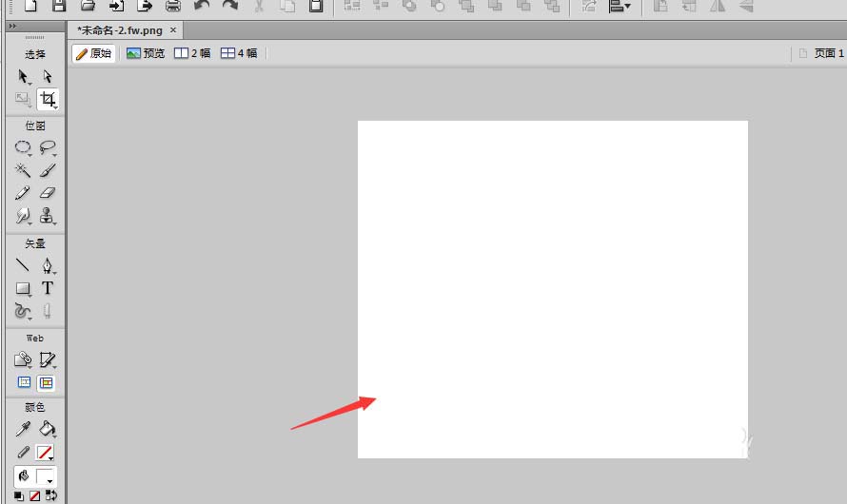Click the Save icon in top toolbar
The height and width of the screenshot is (504, 847).
[x=59, y=6]
